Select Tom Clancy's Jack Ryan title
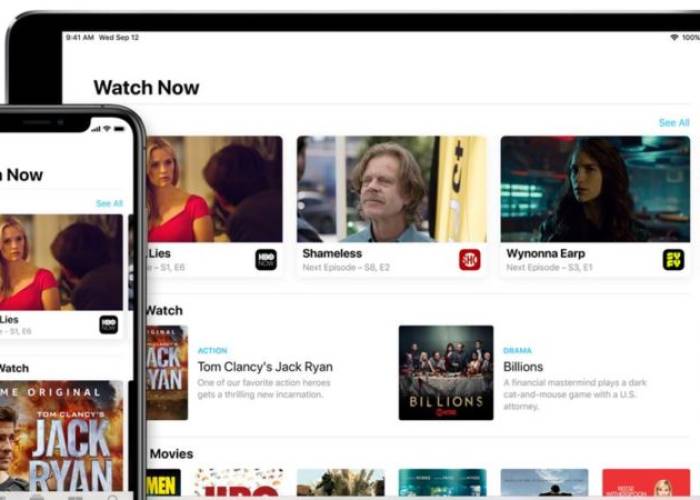 click(x=265, y=367)
